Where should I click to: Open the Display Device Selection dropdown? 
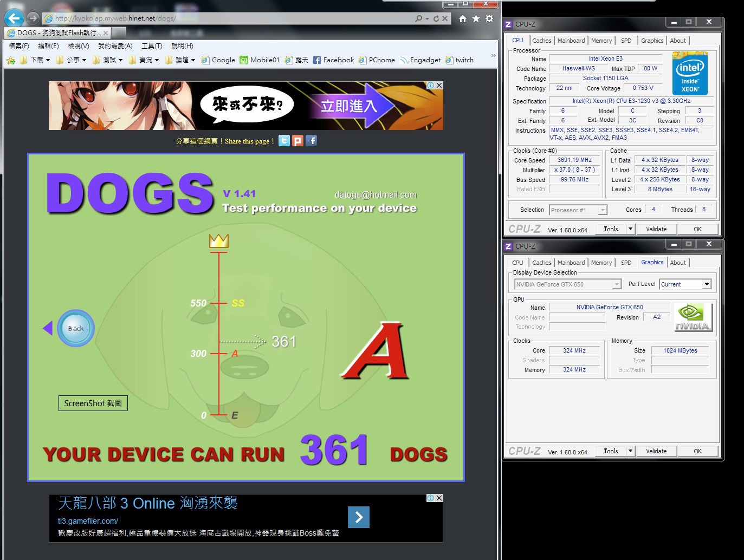click(x=616, y=284)
